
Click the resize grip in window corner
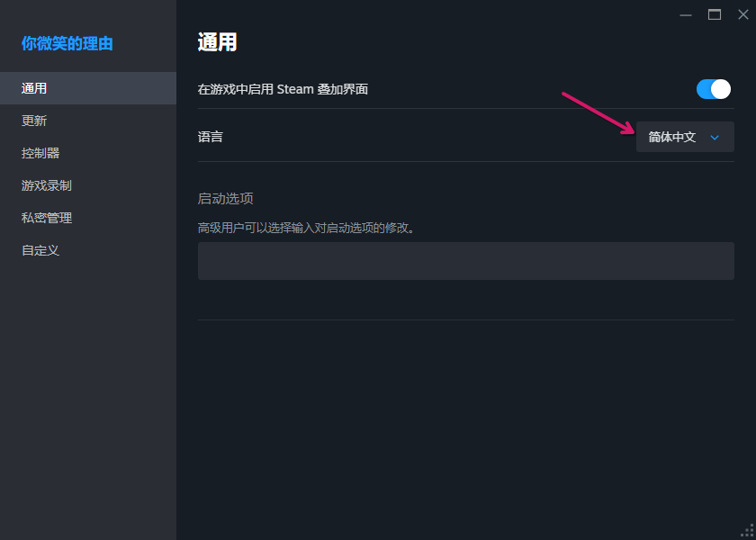coord(748,532)
